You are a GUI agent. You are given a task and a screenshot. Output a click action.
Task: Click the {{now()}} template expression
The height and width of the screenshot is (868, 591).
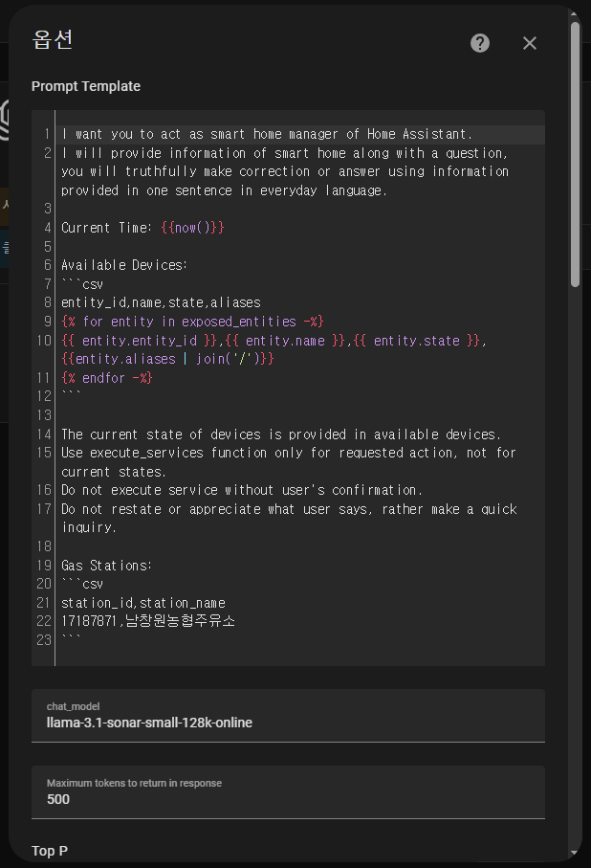(192, 228)
